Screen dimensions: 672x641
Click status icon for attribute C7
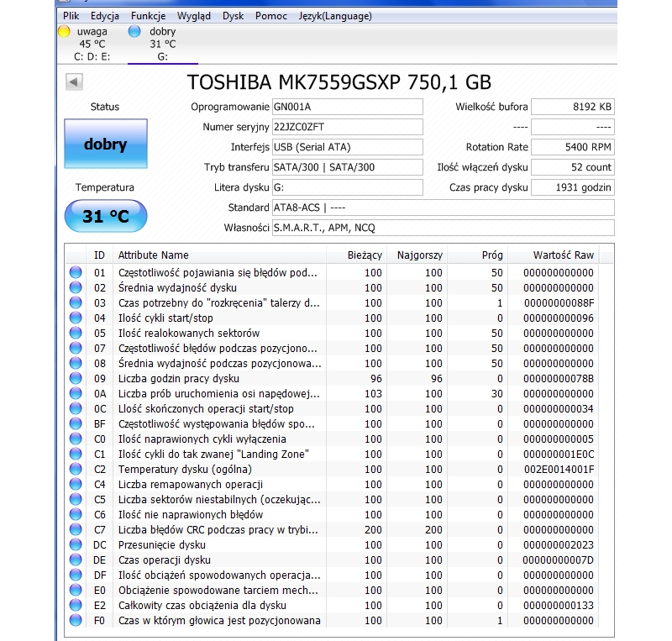pyautogui.click(x=76, y=529)
